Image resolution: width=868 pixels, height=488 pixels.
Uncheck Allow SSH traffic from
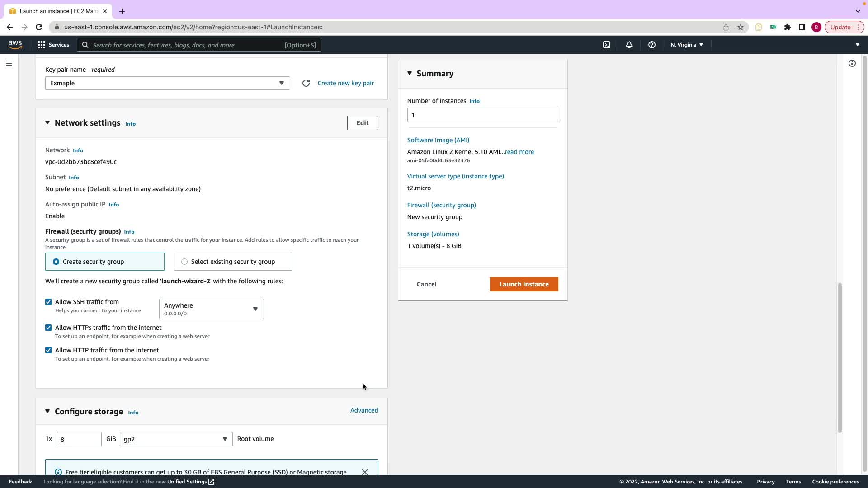(x=48, y=302)
